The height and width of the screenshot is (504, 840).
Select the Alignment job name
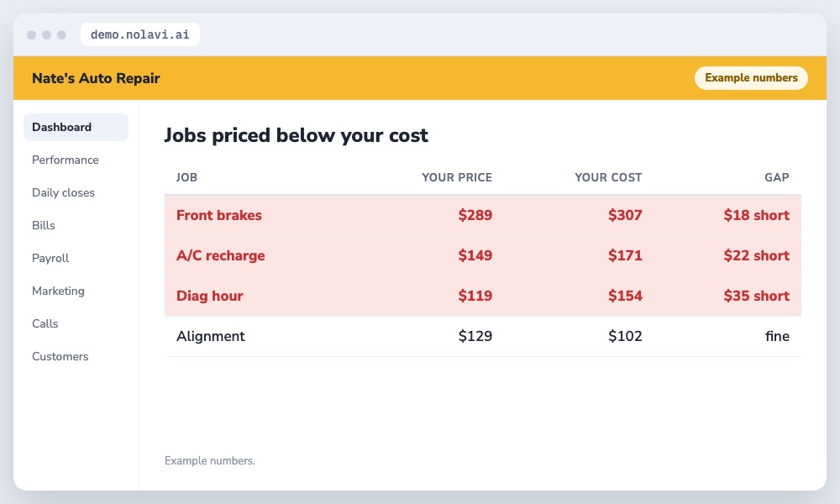(x=211, y=336)
